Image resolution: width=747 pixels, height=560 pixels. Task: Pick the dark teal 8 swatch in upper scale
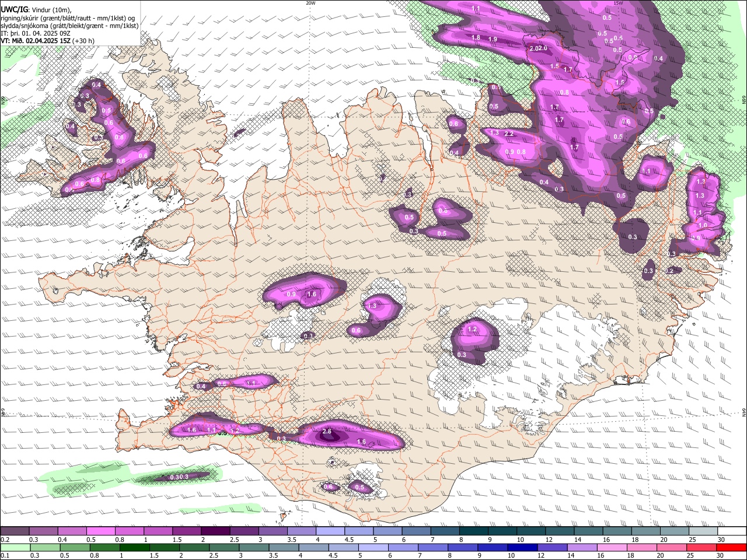click(475, 531)
